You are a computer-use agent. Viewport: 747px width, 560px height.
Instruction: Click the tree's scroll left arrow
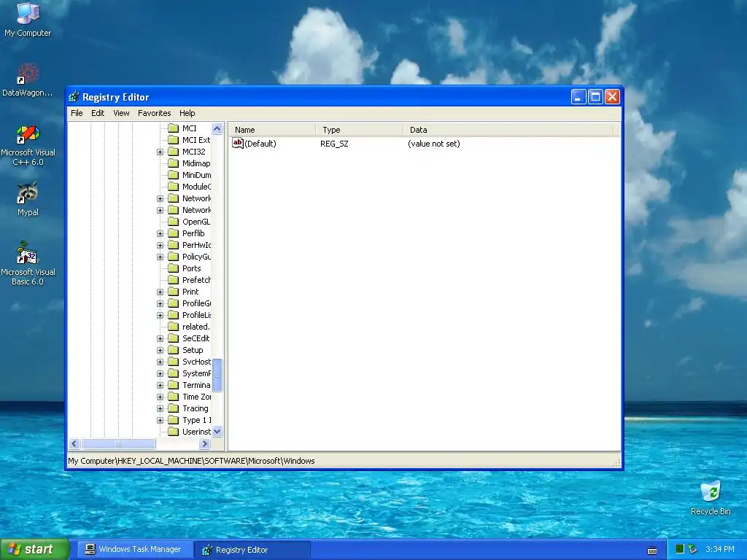click(x=74, y=444)
